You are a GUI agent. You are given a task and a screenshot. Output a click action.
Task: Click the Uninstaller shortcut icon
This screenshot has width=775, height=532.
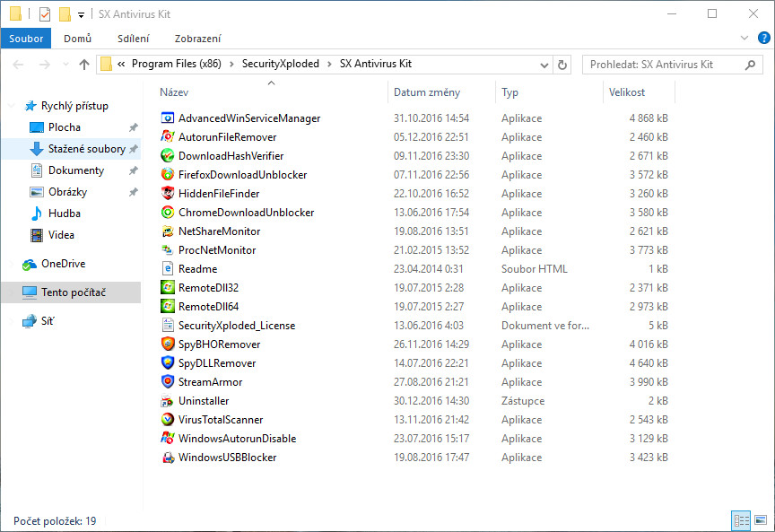(x=168, y=400)
